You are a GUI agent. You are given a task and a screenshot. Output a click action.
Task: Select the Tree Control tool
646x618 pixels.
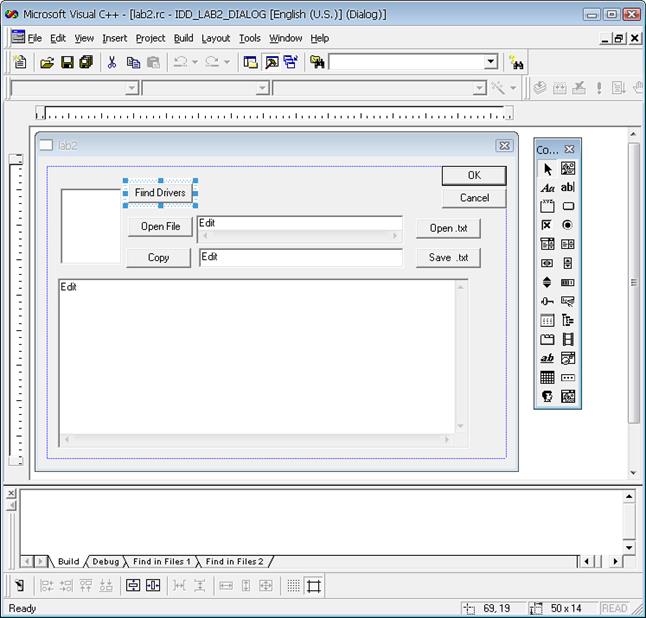click(x=568, y=320)
